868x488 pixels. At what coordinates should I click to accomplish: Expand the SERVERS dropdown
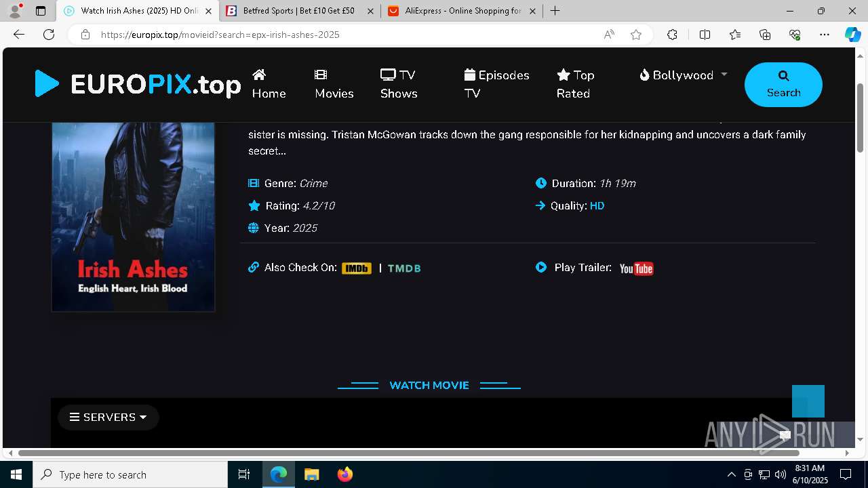tap(108, 418)
